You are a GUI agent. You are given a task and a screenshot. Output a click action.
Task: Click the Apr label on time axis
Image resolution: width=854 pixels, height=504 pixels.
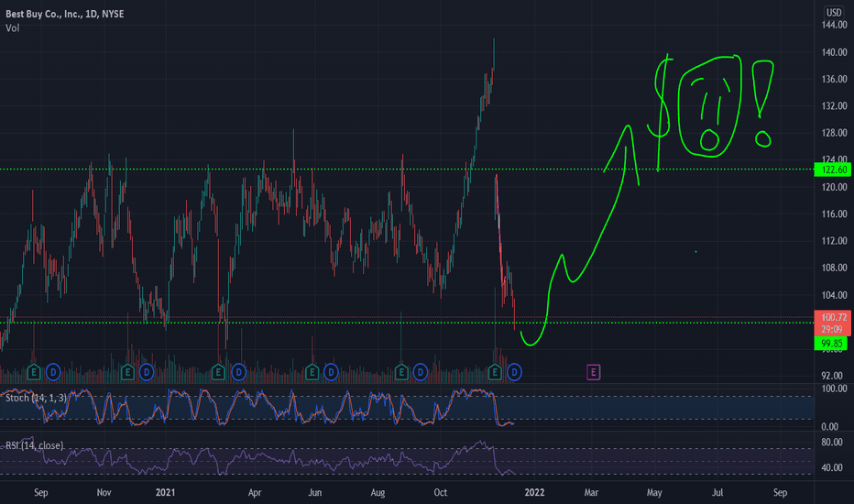coord(255,493)
